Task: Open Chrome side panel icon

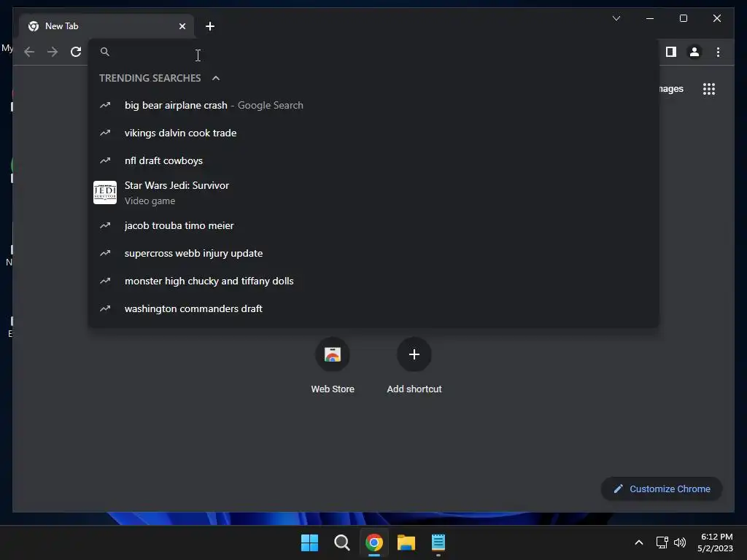Action: (671, 52)
